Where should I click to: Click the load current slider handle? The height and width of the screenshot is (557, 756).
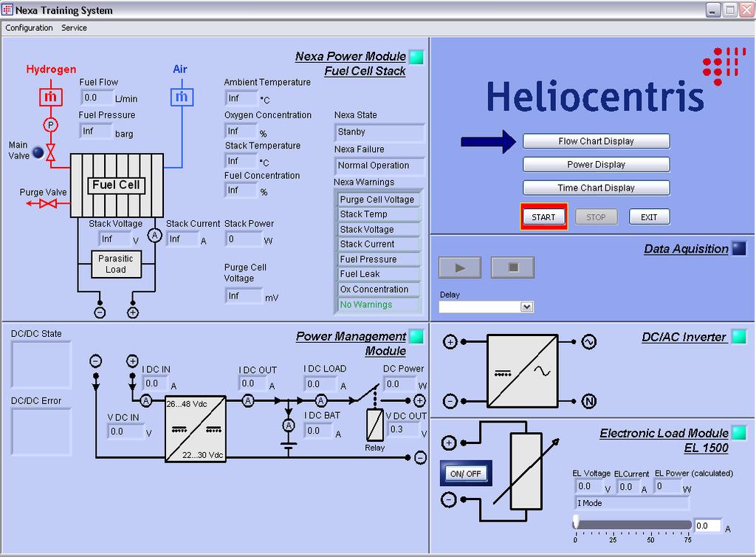click(576, 522)
